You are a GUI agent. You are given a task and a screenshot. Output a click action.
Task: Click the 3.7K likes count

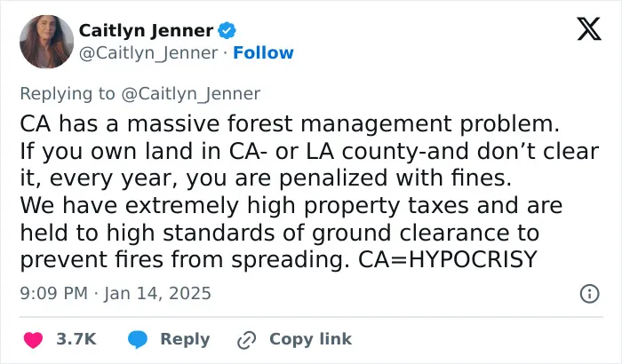coord(76,339)
